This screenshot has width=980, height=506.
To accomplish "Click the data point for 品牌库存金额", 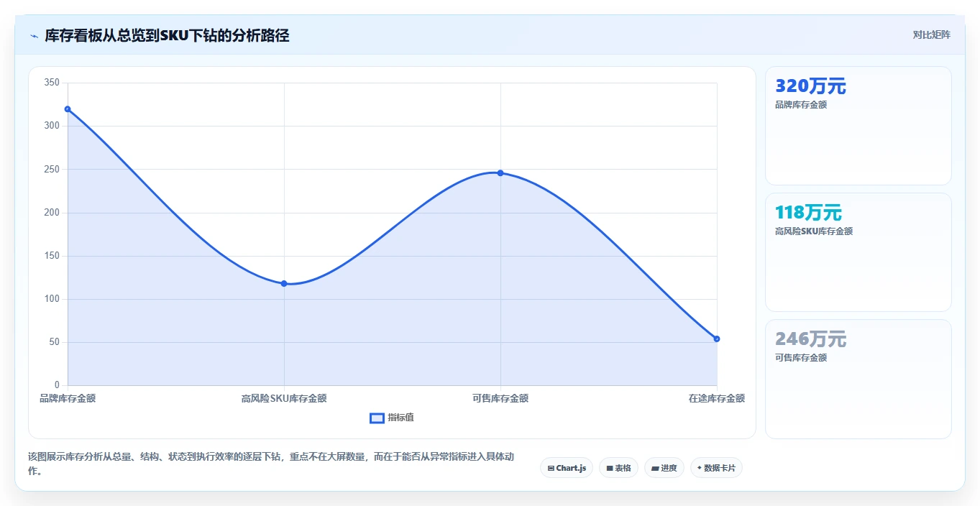I will click(68, 109).
